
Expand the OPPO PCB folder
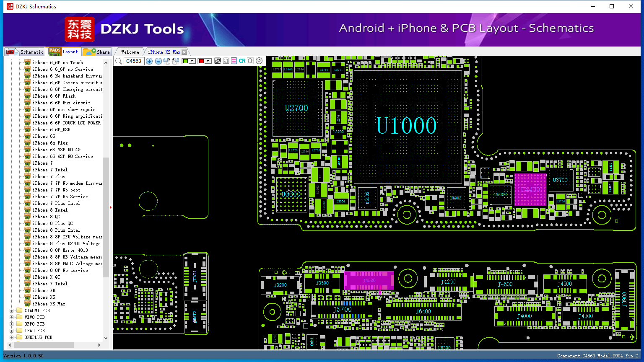pos(12,324)
